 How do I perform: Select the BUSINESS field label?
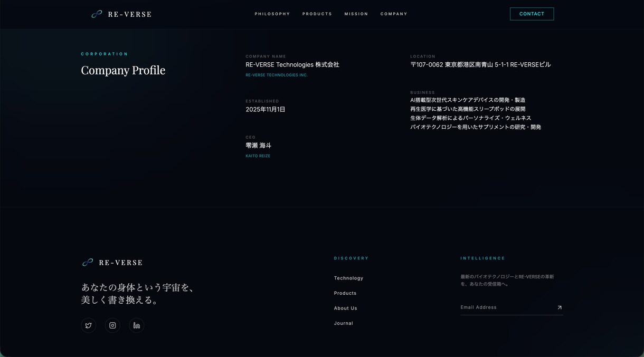(x=423, y=93)
